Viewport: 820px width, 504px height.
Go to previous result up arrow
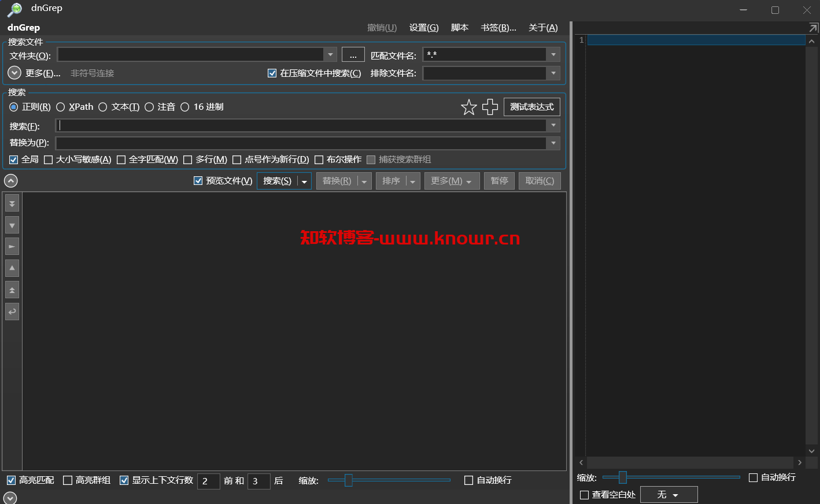[x=12, y=268]
